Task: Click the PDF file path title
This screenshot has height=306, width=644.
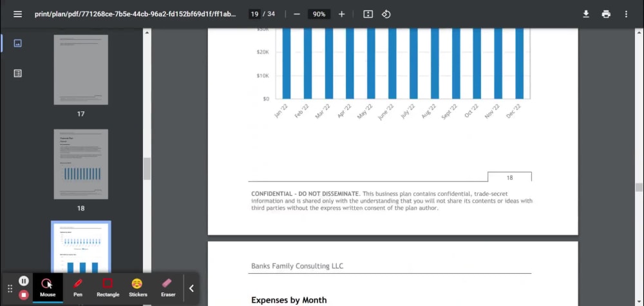Action: coord(135,14)
